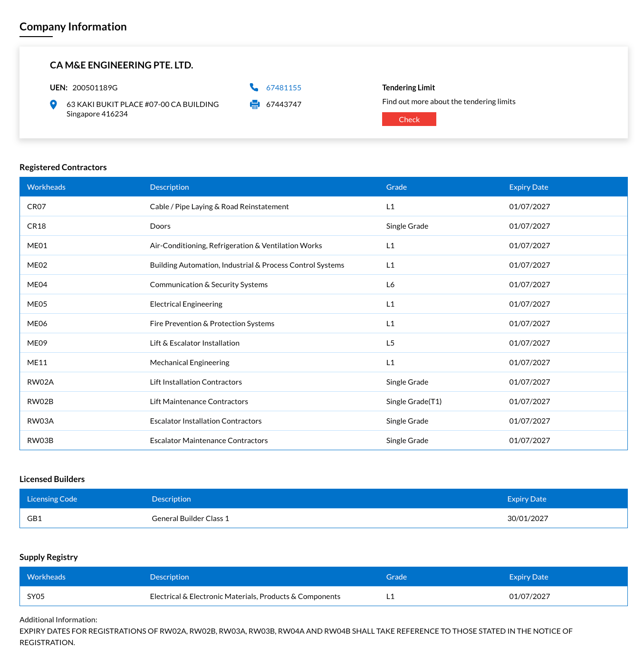Viewport: 644px width, 657px height.
Task: Click the Grade header in Registered Contractors table
Action: pos(396,187)
